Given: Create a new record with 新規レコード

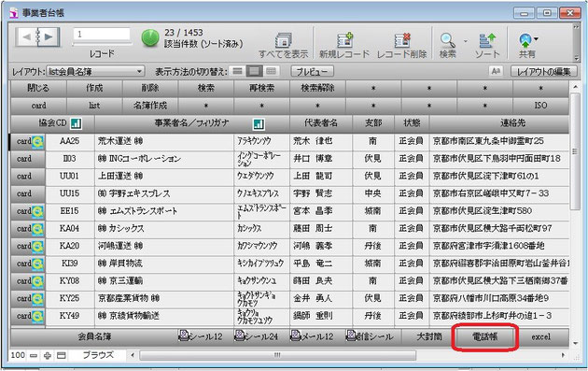Looking at the screenshot, I should click(x=344, y=40).
